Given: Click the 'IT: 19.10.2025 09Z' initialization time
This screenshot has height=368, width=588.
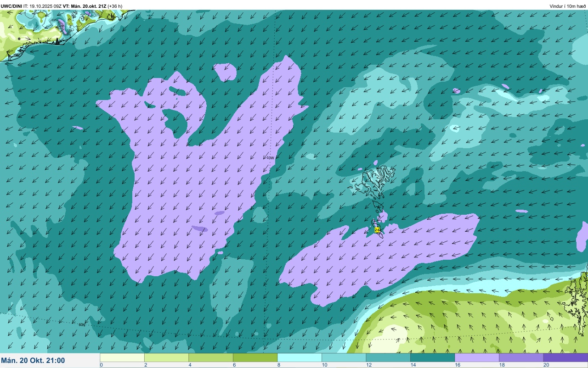Looking at the screenshot, I should (x=43, y=6).
